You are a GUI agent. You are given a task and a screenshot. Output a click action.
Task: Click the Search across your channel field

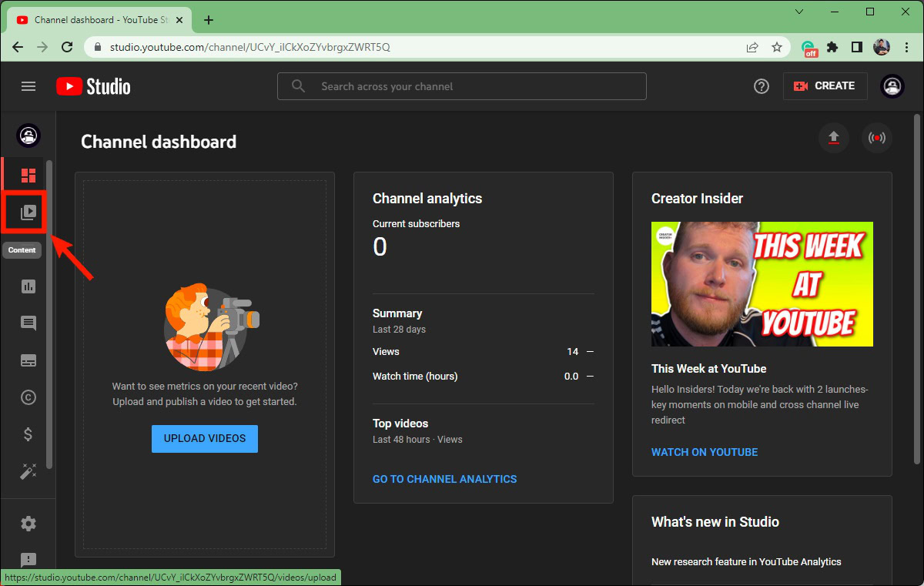462,86
